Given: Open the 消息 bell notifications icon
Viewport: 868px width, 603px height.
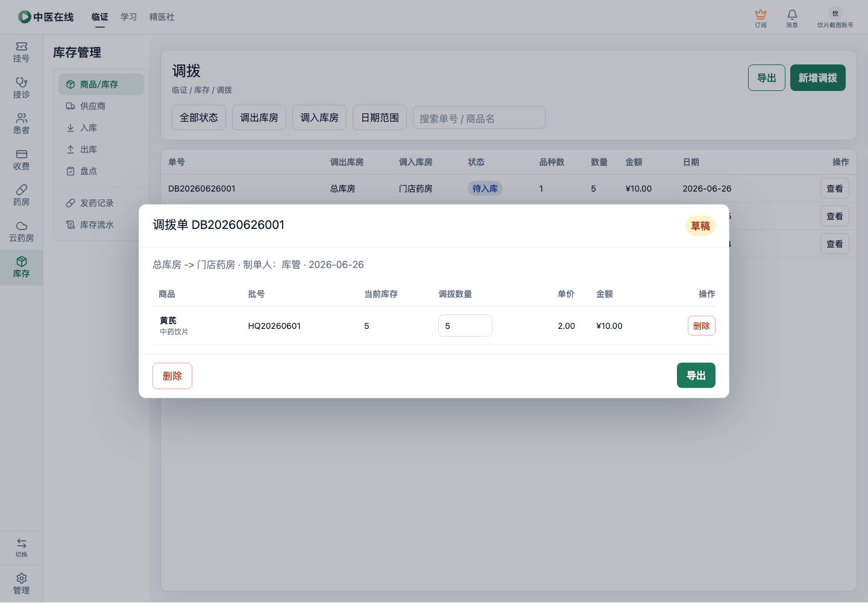Looking at the screenshot, I should tap(792, 14).
